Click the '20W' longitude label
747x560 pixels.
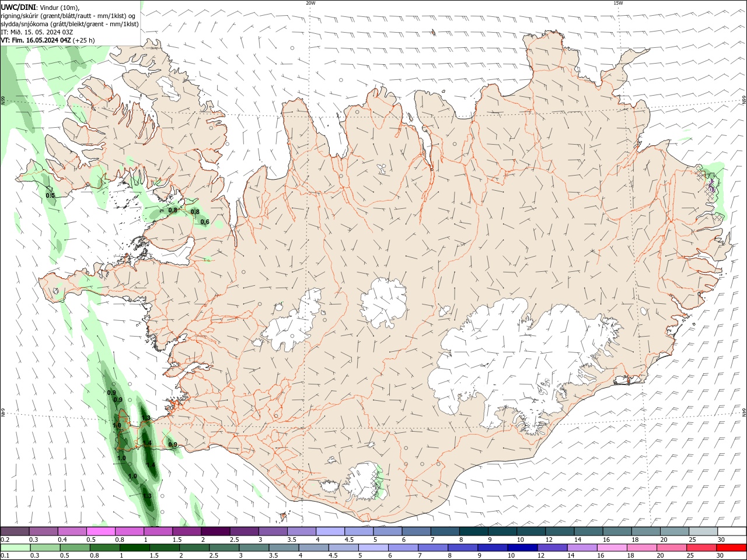(x=310, y=3)
